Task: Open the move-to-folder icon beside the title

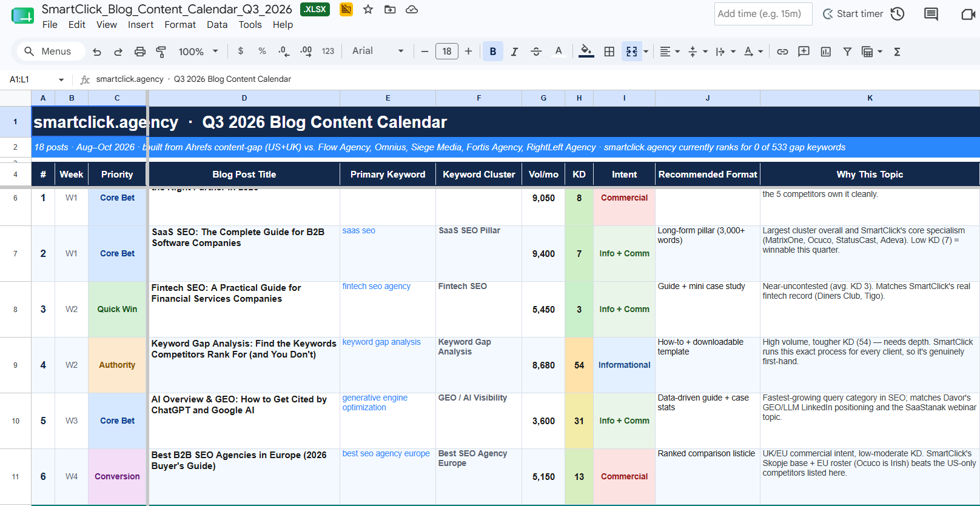Action: [x=390, y=9]
